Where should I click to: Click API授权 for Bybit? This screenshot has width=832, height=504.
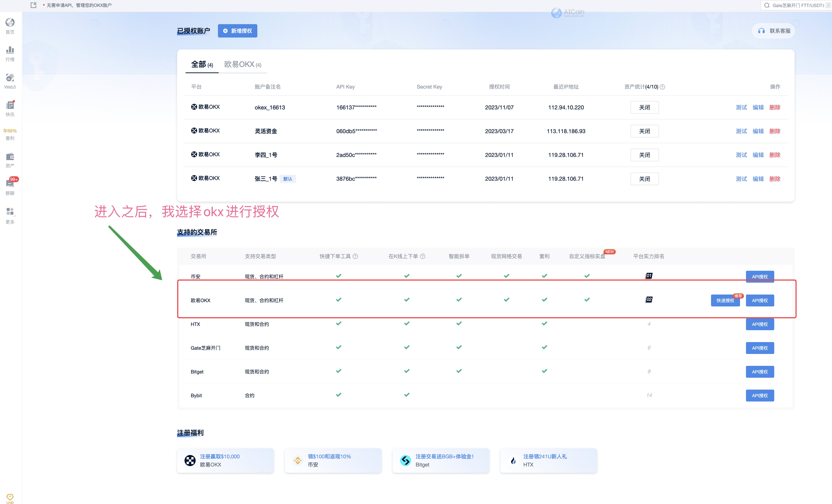tap(760, 396)
